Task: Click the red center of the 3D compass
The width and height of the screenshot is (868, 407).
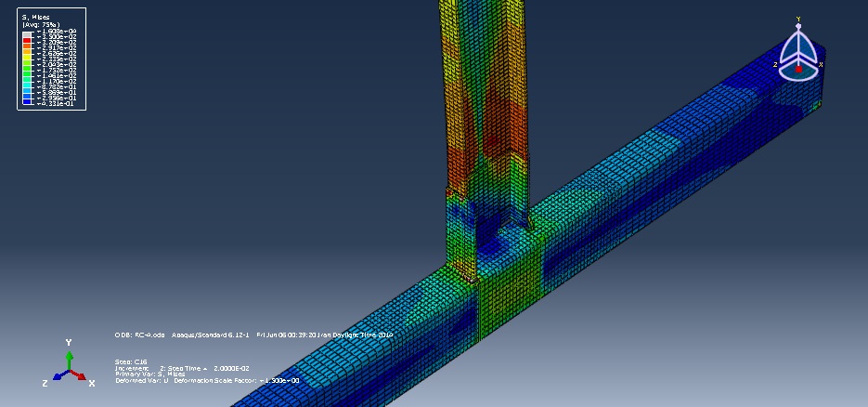Action: click(797, 69)
